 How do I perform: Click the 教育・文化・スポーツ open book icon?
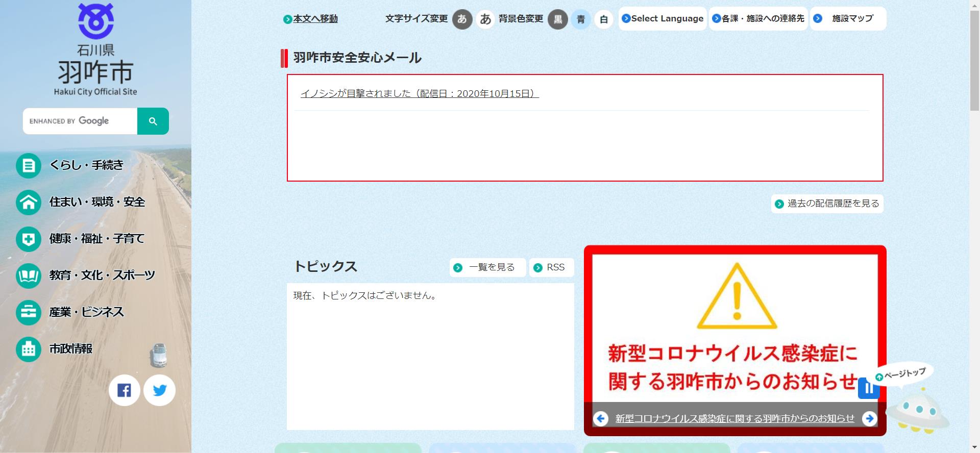(x=29, y=275)
